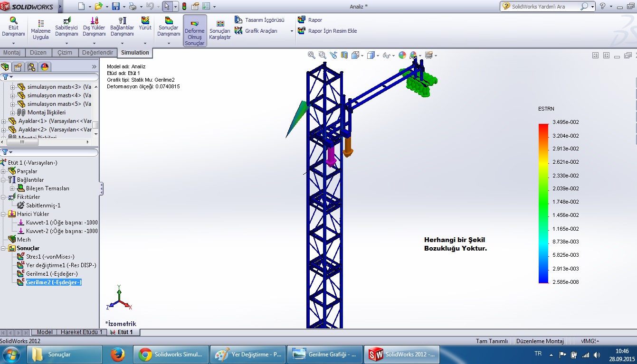
Task: Open the Hareket Etüdü 1 tab
Action: 81,332
